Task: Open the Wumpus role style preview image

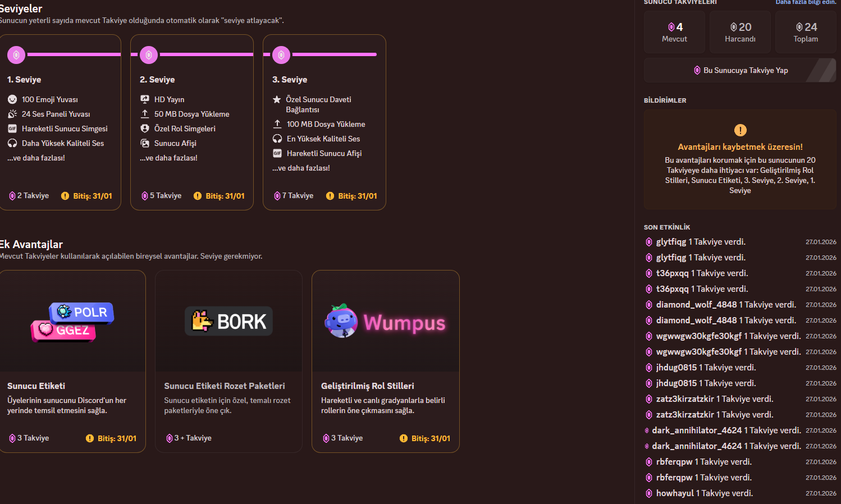Action: 386,321
